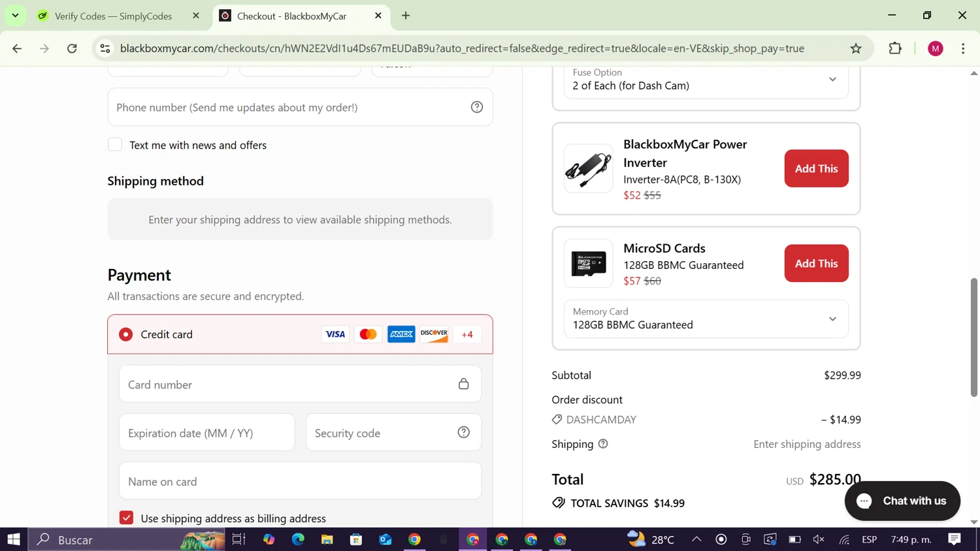980x551 pixels.
Task: Open notifications center icon
Action: click(x=955, y=539)
